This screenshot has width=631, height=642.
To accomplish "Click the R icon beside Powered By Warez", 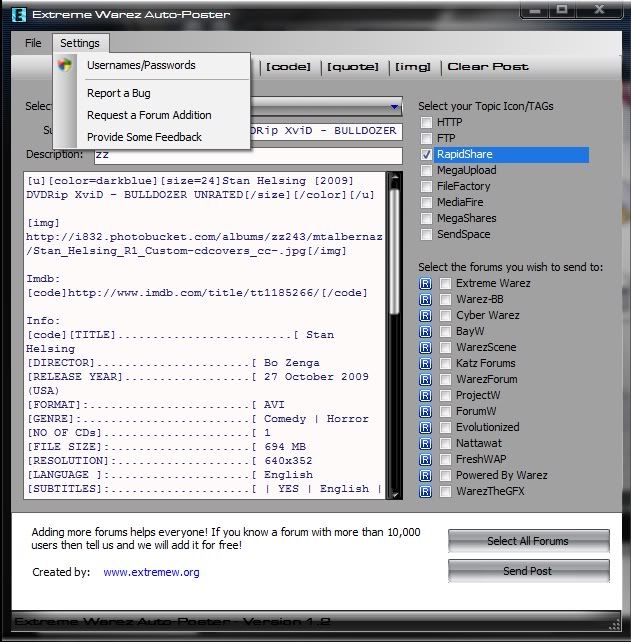I will (x=425, y=475).
